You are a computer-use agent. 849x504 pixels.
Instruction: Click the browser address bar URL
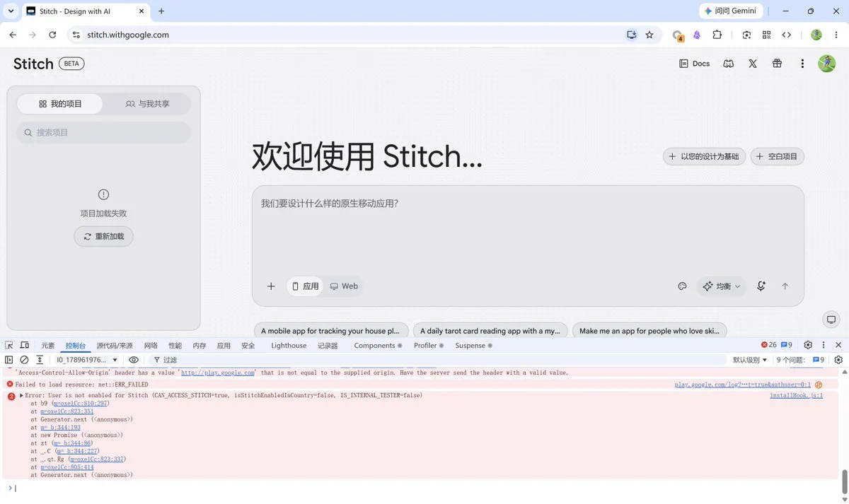tap(128, 35)
